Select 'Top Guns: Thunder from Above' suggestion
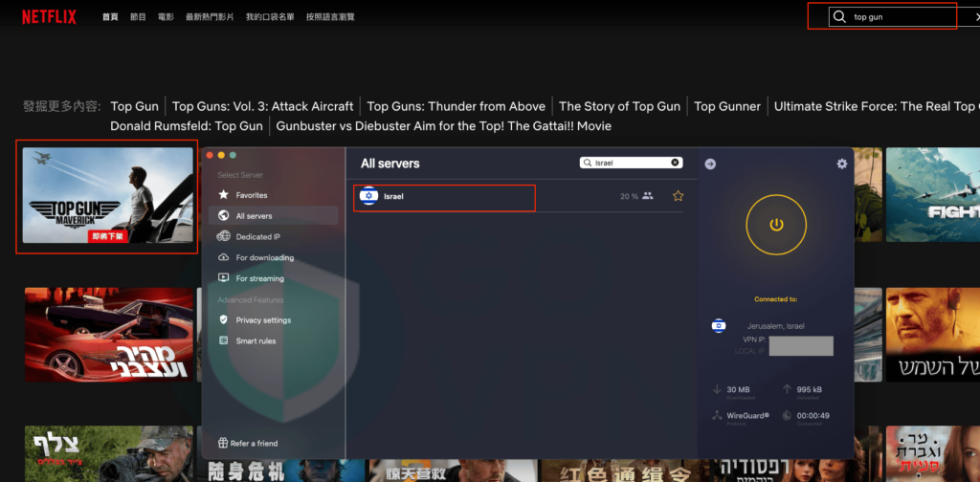Screen dimensions: 980x482 coord(457,106)
